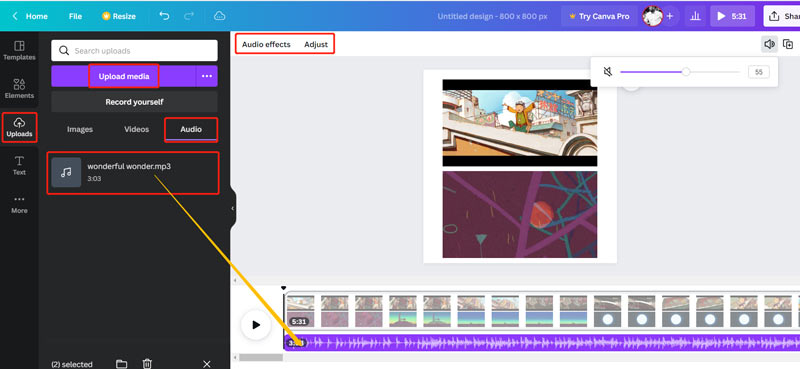Click the cloud save status icon

(219, 16)
